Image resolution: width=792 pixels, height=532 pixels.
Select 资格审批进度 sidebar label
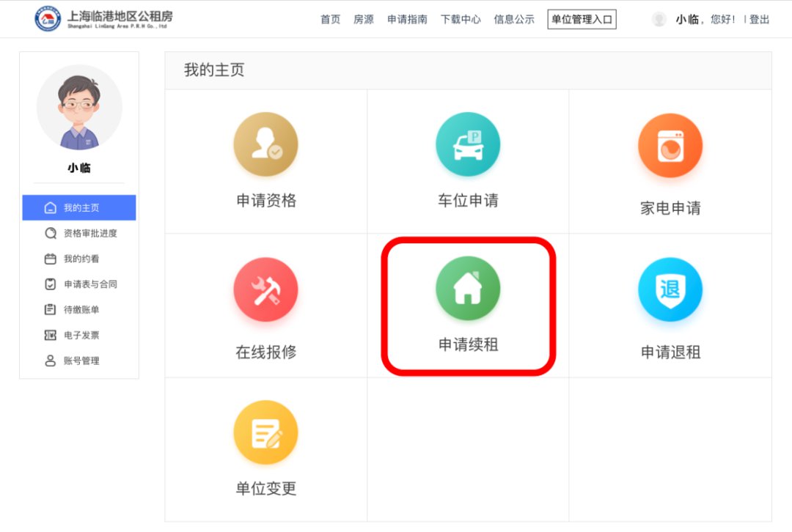(x=90, y=233)
